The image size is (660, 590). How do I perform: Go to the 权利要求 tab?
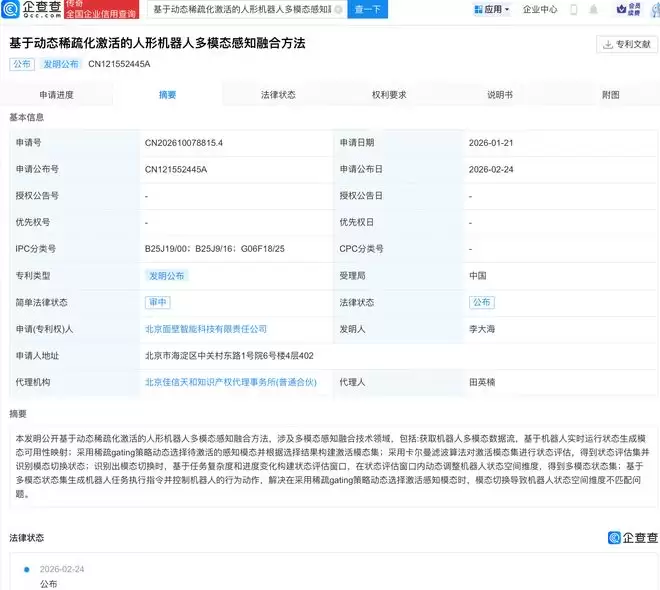(x=389, y=95)
